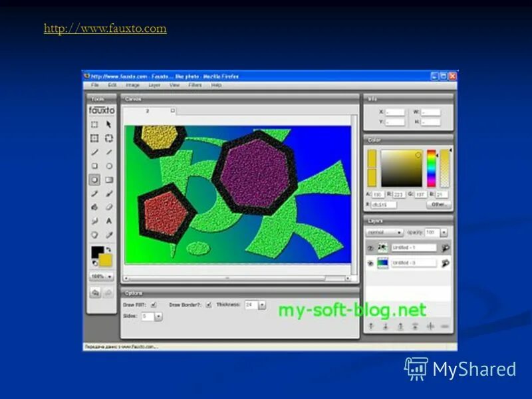This screenshot has height=399, width=532.
Task: Click the redo button in Tools panel
Action: 108,293
